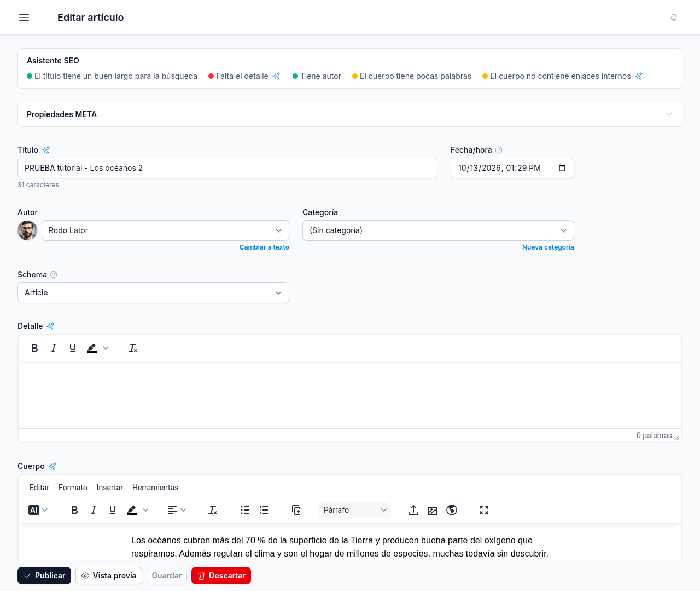Toggle underline in Cuerpo editor
The width and height of the screenshot is (700, 591).
click(113, 510)
